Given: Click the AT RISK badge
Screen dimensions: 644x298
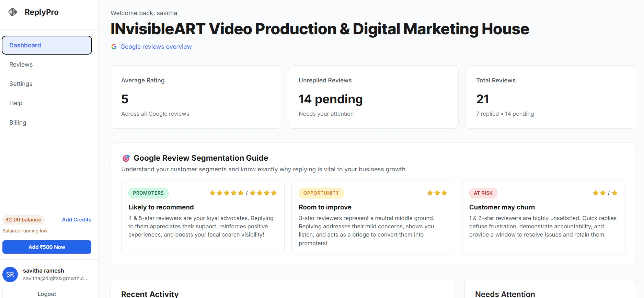Looking at the screenshot, I should click(483, 193).
